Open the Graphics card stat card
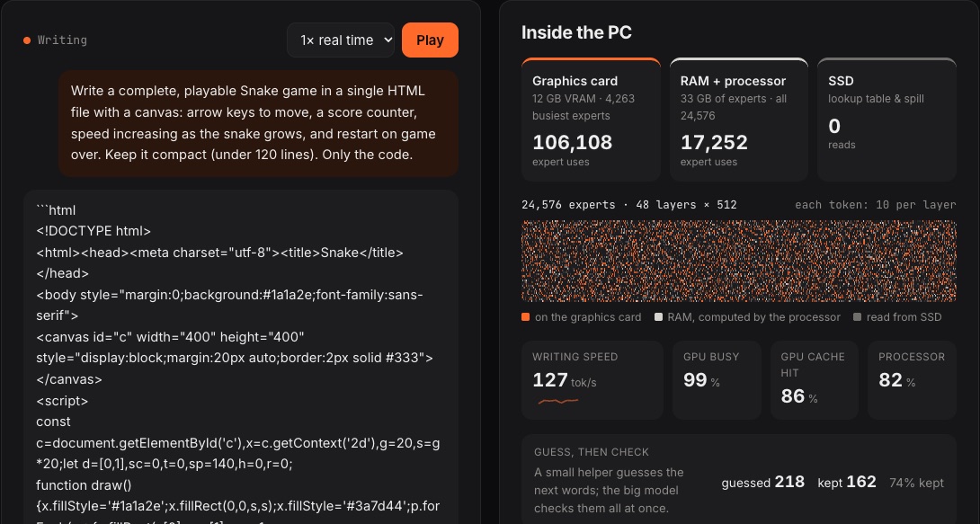The image size is (980, 524). pyautogui.click(x=591, y=120)
